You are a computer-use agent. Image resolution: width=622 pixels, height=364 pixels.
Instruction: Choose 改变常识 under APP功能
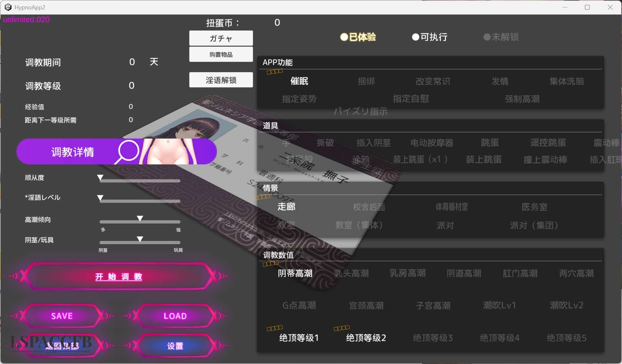coord(433,81)
